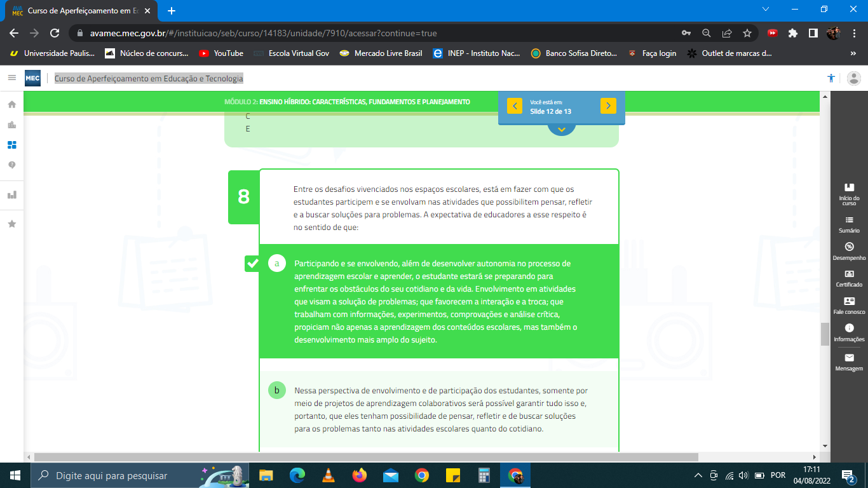The height and width of the screenshot is (488, 868).
Task: Open the Mensagem envelope icon
Action: [849, 358]
